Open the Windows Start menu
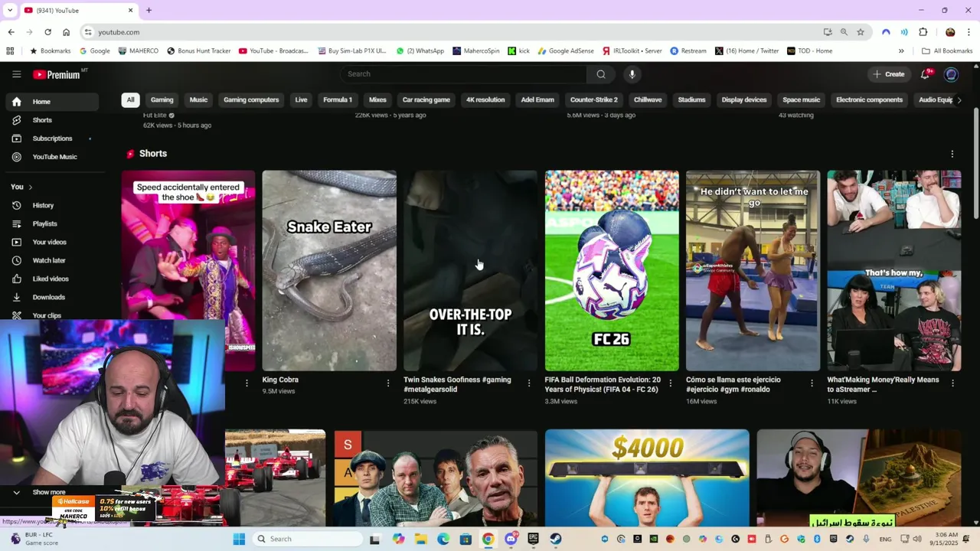Viewport: 980px width, 551px height. (x=239, y=539)
